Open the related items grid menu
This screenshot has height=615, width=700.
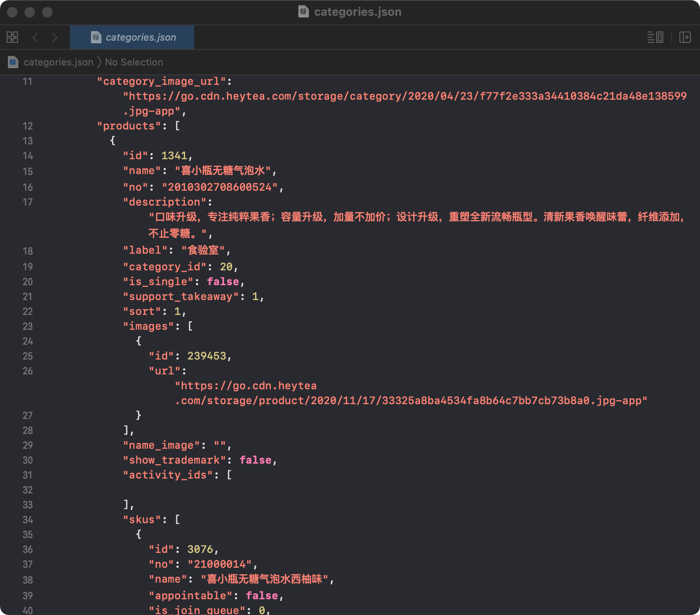tap(12, 37)
